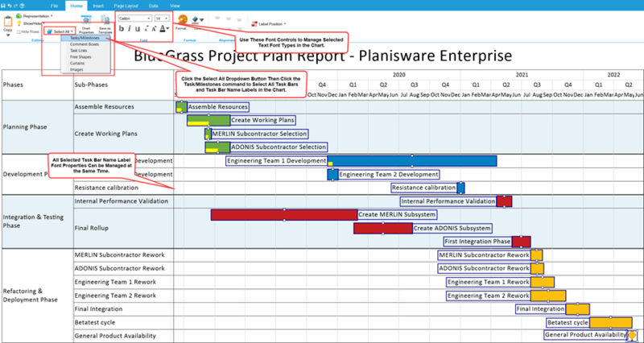Toggle italic formatting
The image size is (644, 343).
130,29
